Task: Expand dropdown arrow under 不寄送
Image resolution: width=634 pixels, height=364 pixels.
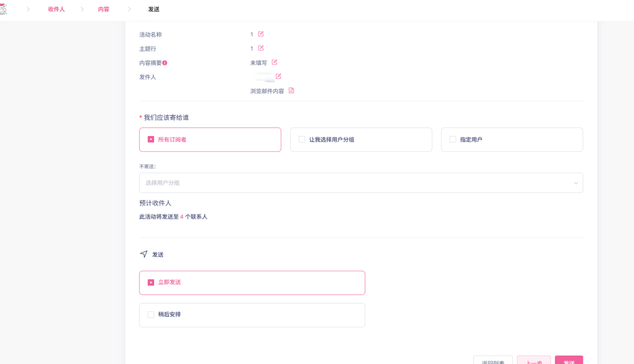Action: pos(575,183)
